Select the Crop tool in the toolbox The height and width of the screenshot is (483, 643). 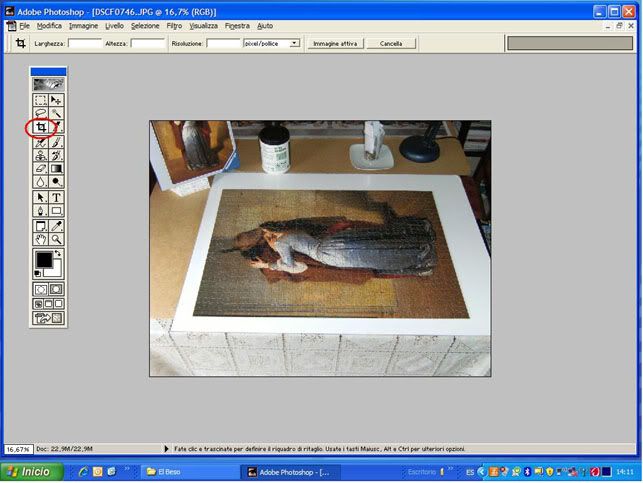point(41,127)
